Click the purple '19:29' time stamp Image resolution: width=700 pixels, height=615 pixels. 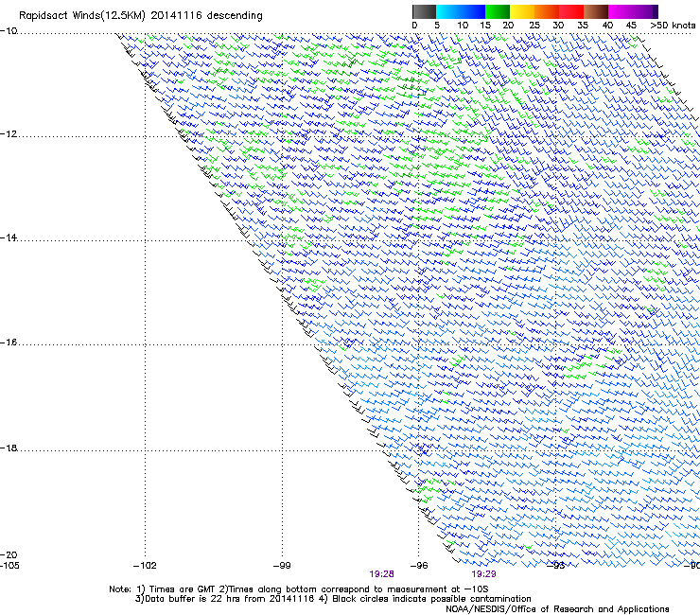pos(484,574)
